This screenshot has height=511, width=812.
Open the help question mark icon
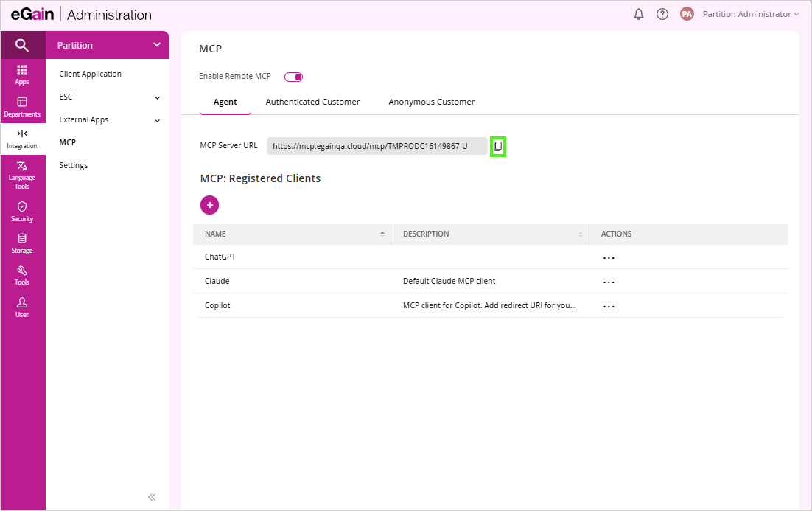pyautogui.click(x=662, y=14)
